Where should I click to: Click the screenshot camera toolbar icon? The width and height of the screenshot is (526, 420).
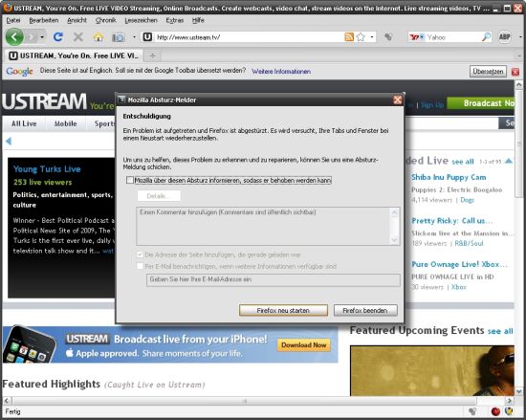(119, 37)
